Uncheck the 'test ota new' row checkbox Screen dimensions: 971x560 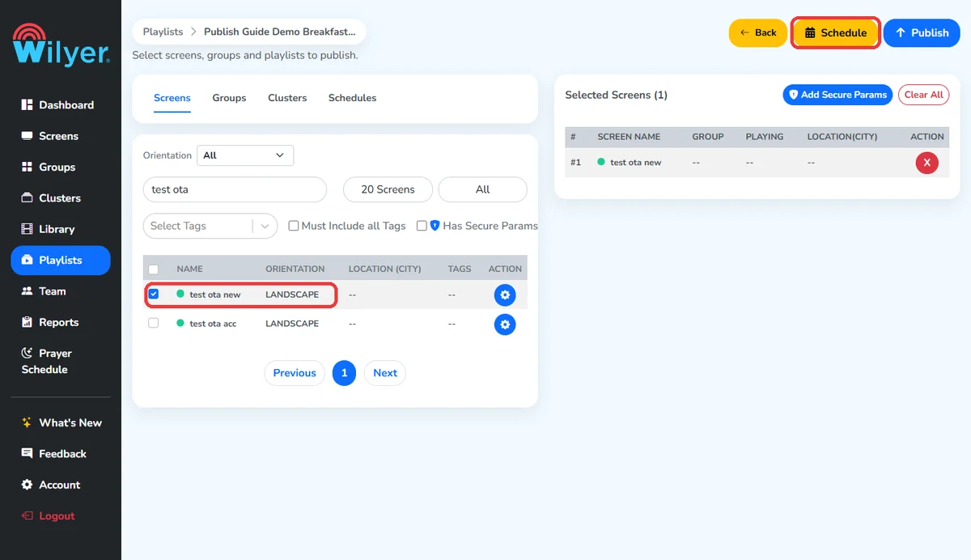tap(154, 294)
